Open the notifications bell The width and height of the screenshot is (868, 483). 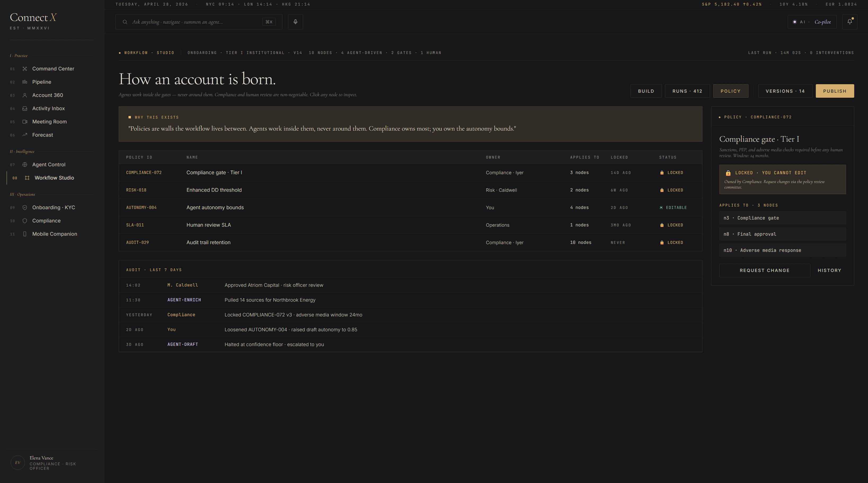point(849,22)
